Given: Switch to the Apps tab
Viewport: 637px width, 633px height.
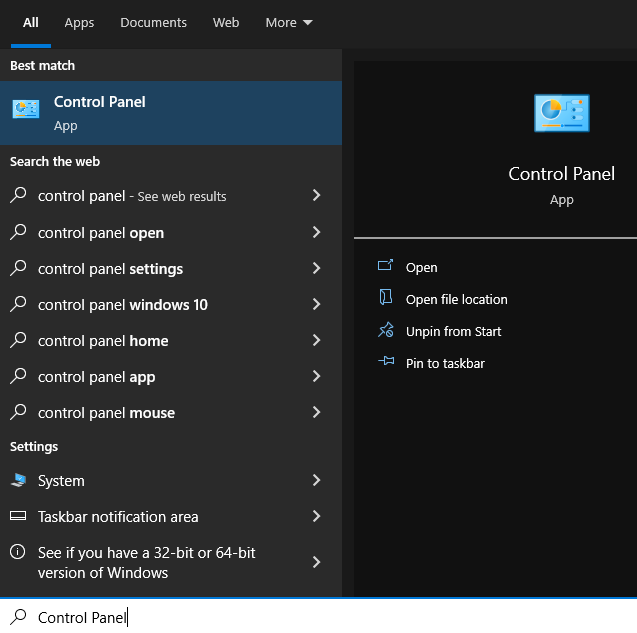Looking at the screenshot, I should pos(79,23).
